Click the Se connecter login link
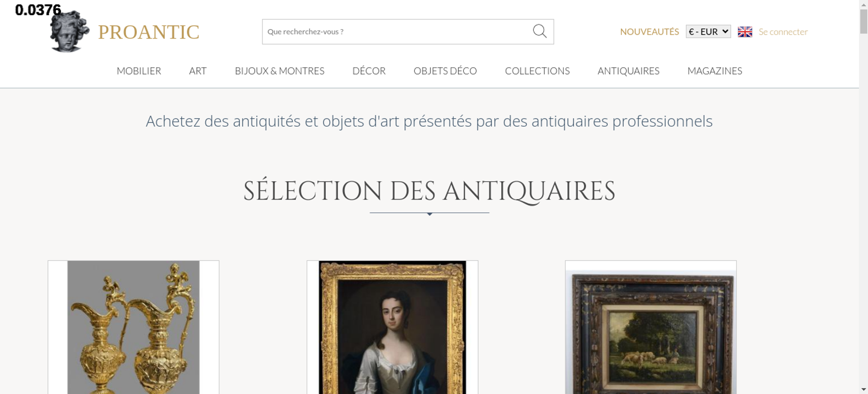Viewport: 868px width, 394px height. 783,32
